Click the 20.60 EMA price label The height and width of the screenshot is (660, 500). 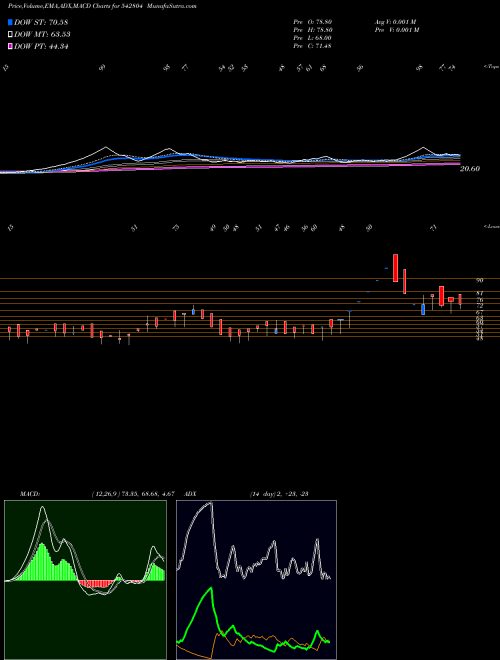(470, 169)
